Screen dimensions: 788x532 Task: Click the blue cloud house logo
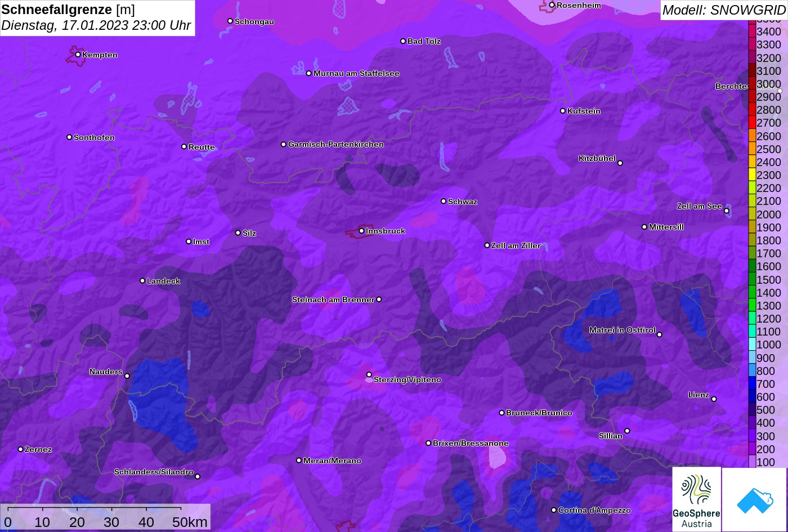pyautogui.click(x=754, y=499)
